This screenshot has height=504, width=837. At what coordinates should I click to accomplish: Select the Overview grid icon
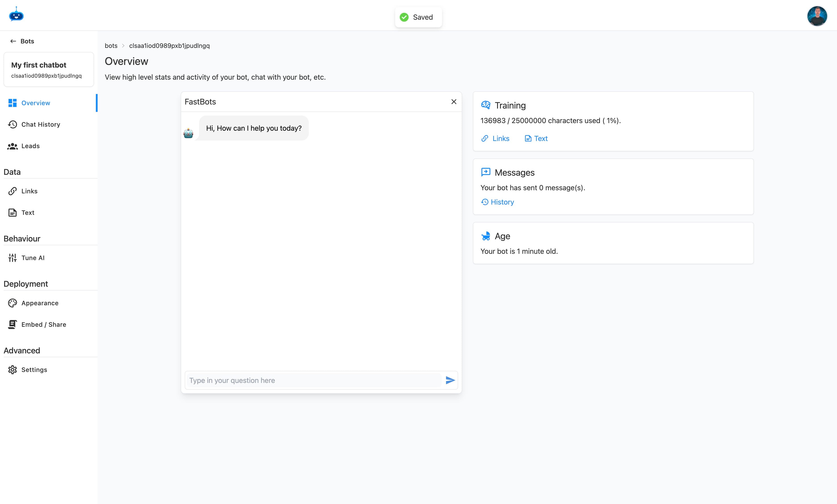(x=13, y=103)
